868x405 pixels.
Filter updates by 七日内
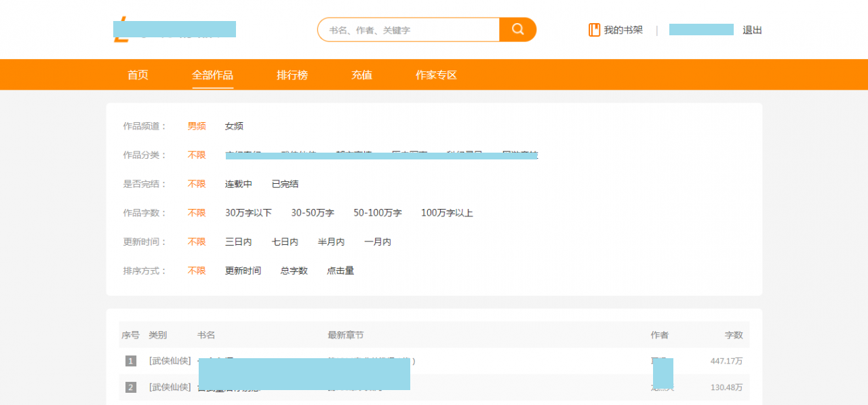(x=285, y=242)
